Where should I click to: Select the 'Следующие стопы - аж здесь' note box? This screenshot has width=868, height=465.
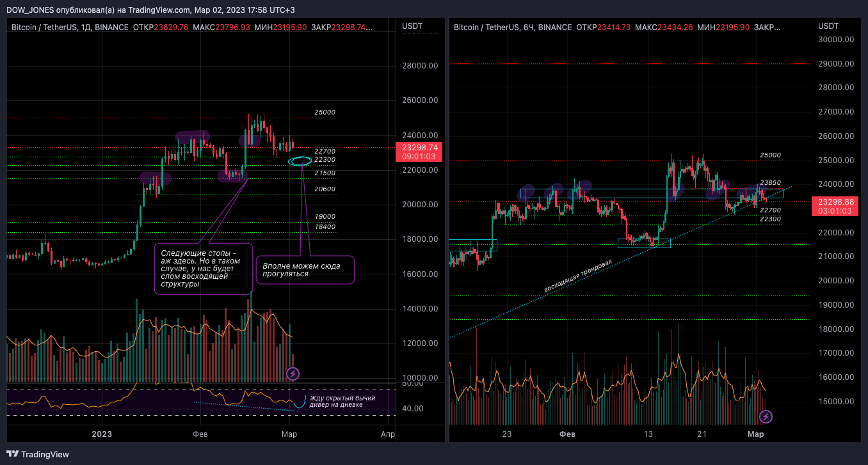pos(204,269)
